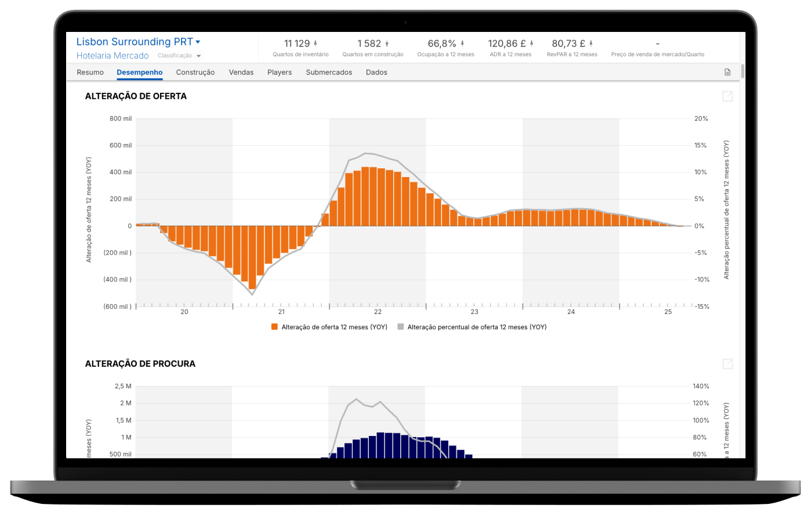The height and width of the screenshot is (519, 812).
Task: Click the down arrow next to 1 582
Action: point(387,44)
